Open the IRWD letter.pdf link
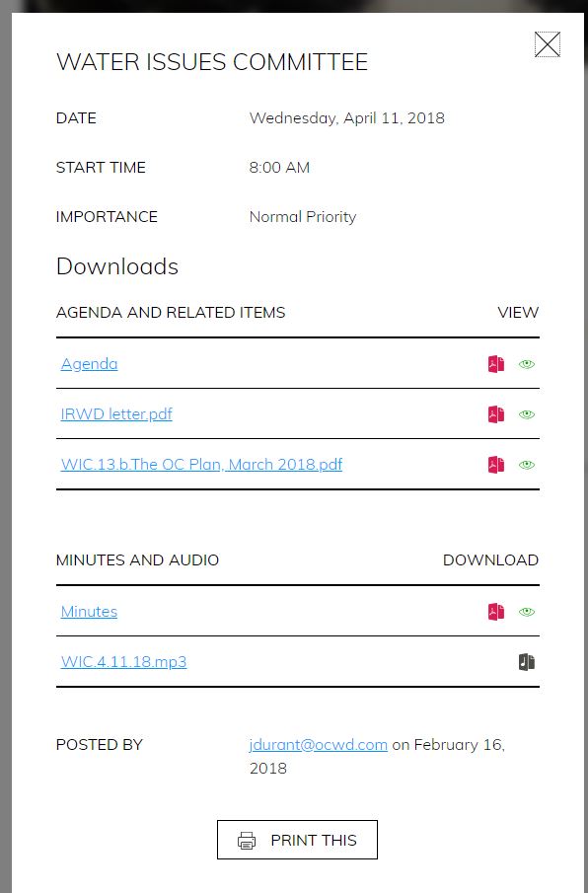The image size is (588, 893). [116, 414]
